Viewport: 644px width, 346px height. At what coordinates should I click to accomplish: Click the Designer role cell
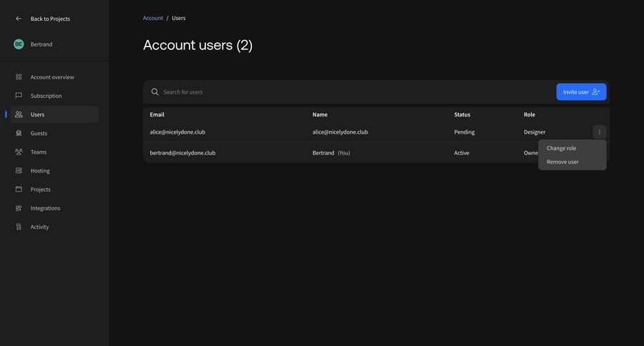coord(535,132)
